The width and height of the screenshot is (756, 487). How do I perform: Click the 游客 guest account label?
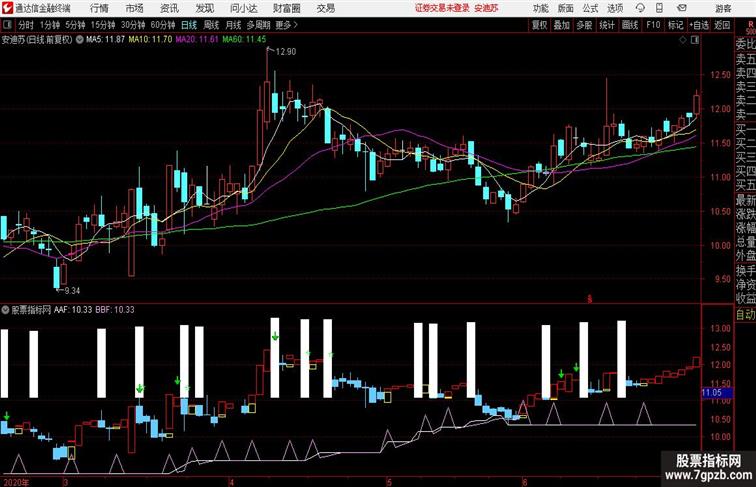point(723,8)
